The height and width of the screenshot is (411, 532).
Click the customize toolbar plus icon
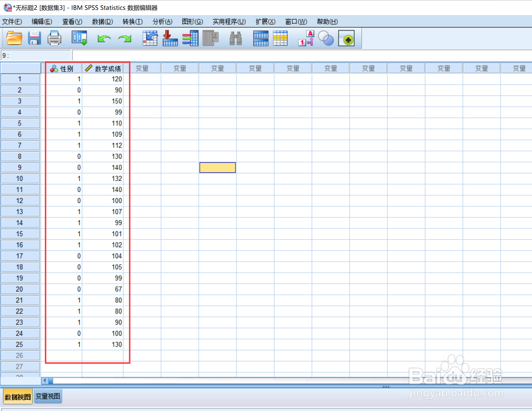(x=346, y=38)
